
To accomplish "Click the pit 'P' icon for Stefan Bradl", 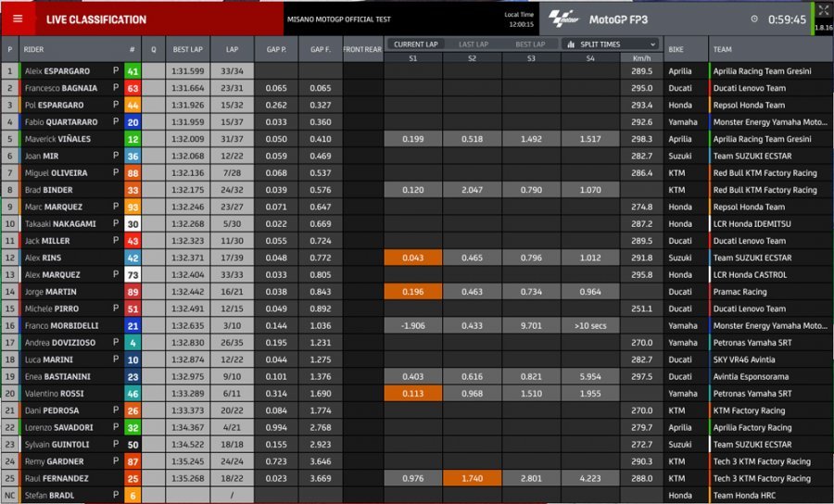I will pos(116,495).
